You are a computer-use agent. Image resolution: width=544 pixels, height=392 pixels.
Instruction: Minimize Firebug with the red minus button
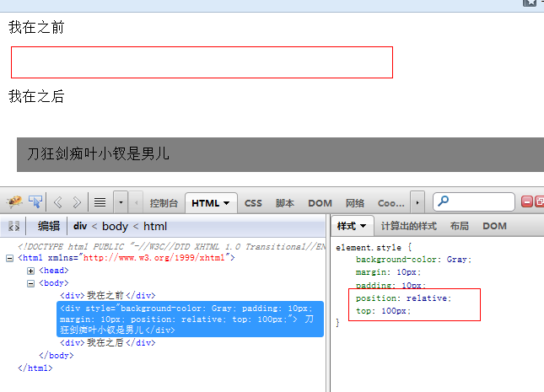[x=526, y=201]
